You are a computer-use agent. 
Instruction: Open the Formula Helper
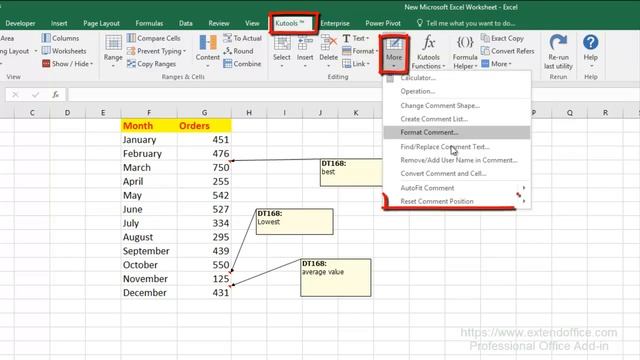(x=465, y=51)
